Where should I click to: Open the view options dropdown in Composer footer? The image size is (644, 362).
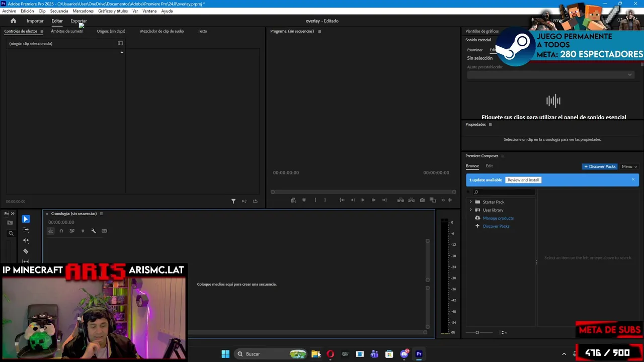(x=503, y=332)
